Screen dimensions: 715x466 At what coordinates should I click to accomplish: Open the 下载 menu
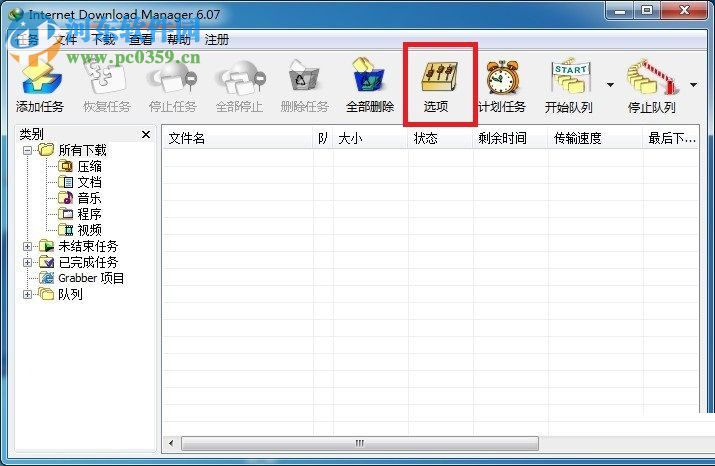click(104, 40)
